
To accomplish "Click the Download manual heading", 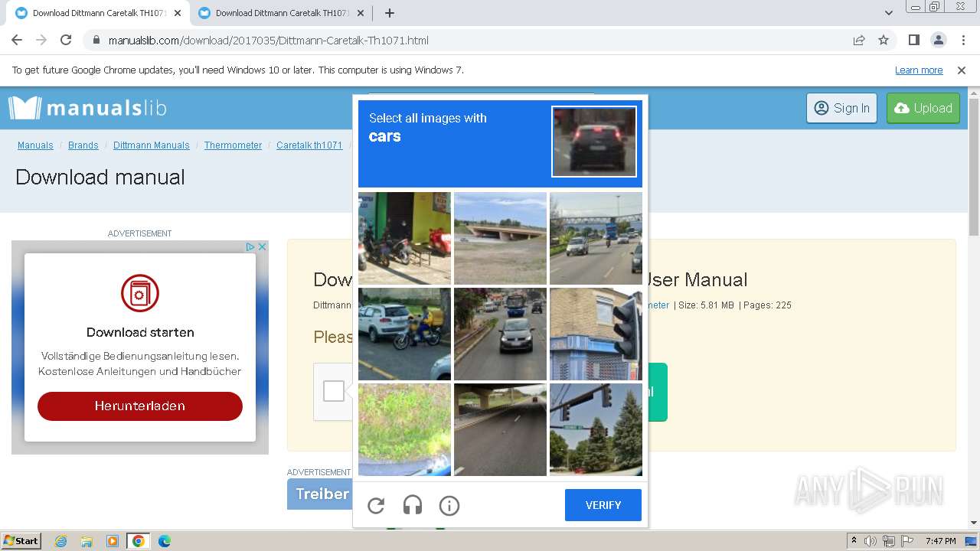I will 100,177.
